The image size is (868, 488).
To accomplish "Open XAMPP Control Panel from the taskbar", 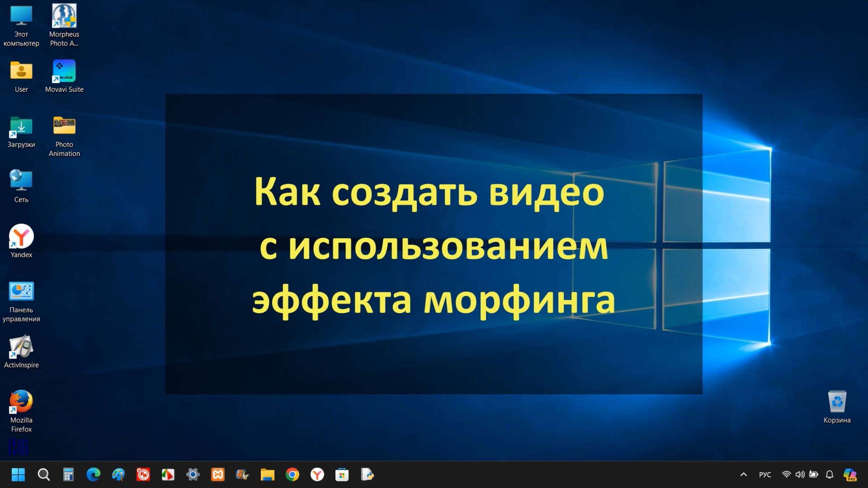I will click(217, 475).
